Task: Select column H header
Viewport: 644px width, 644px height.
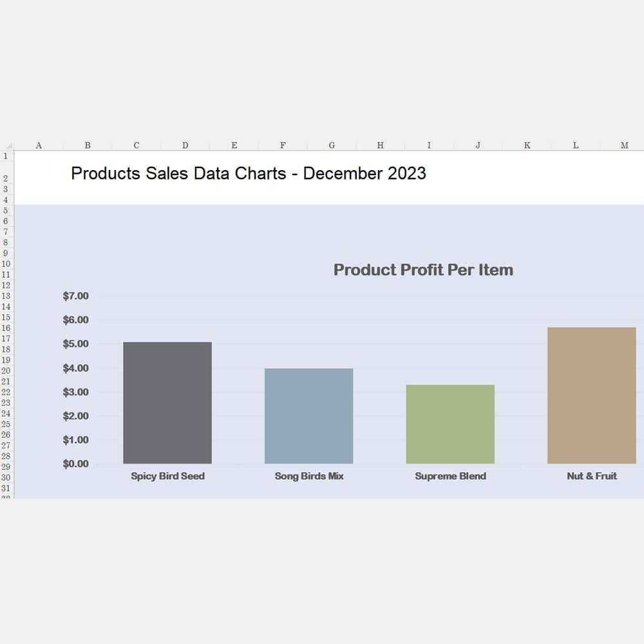Action: (x=380, y=146)
